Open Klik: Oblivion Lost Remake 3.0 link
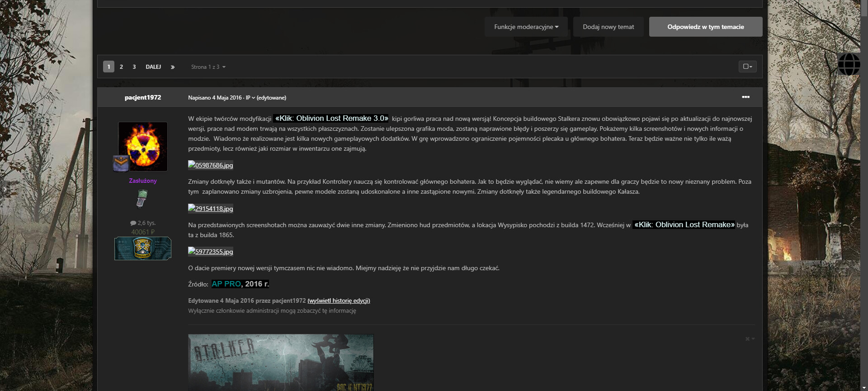 pyautogui.click(x=331, y=118)
